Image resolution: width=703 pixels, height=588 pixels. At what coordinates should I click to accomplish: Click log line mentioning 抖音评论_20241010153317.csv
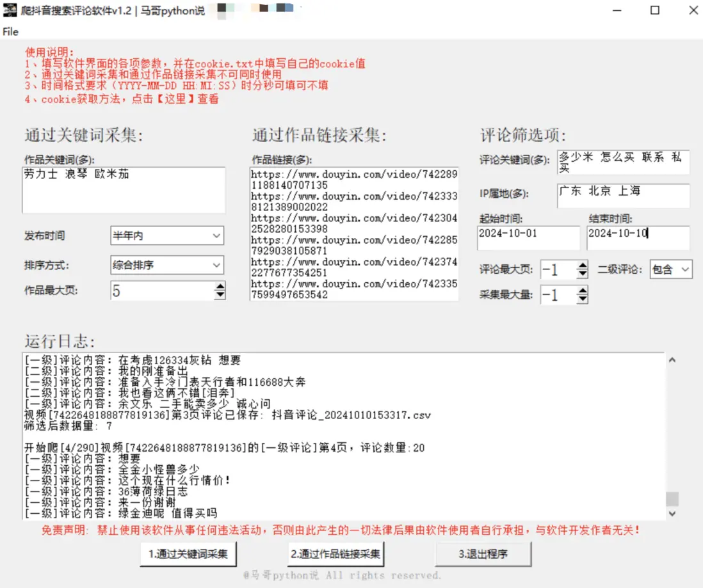pyautogui.click(x=227, y=415)
